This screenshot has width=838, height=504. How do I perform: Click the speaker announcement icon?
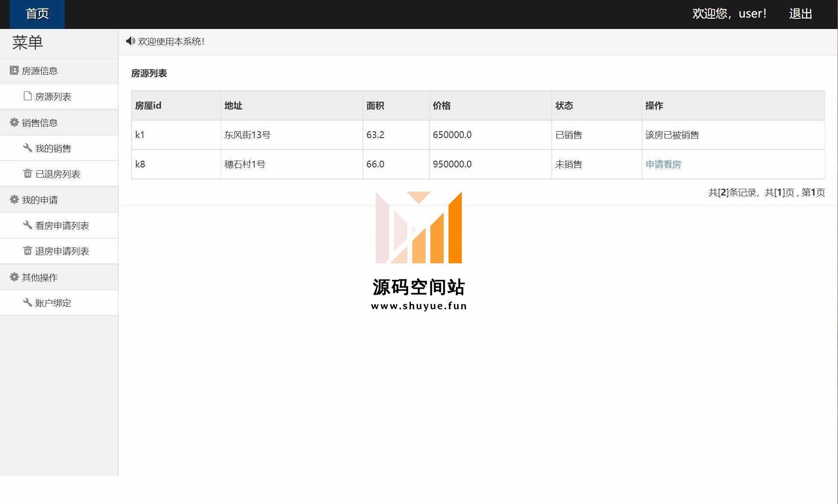tap(130, 41)
